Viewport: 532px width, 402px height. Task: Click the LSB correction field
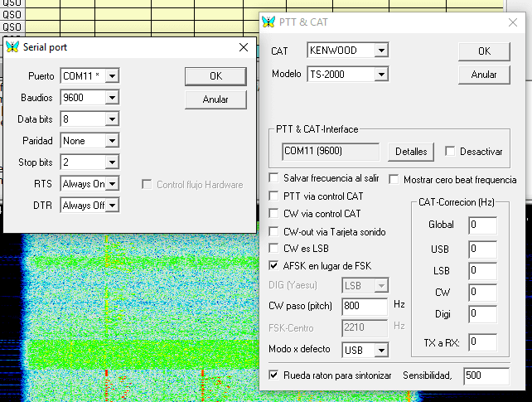tap(483, 271)
